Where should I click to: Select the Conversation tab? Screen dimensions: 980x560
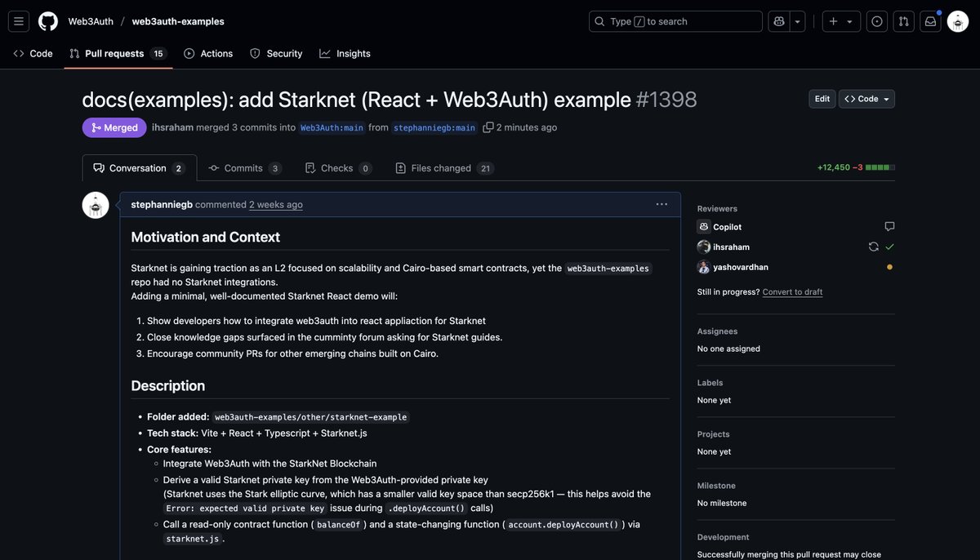[x=140, y=168]
